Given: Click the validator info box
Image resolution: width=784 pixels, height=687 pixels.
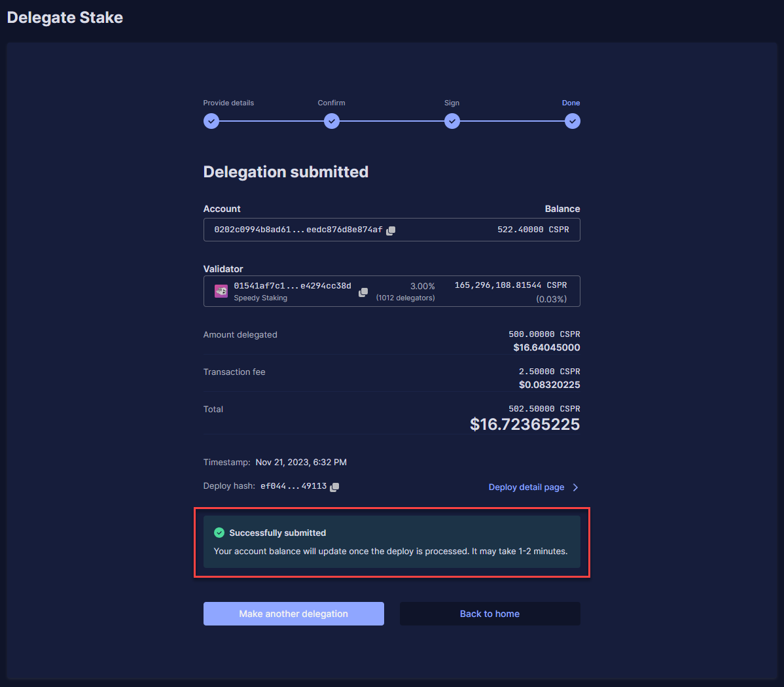Looking at the screenshot, I should 391,291.
